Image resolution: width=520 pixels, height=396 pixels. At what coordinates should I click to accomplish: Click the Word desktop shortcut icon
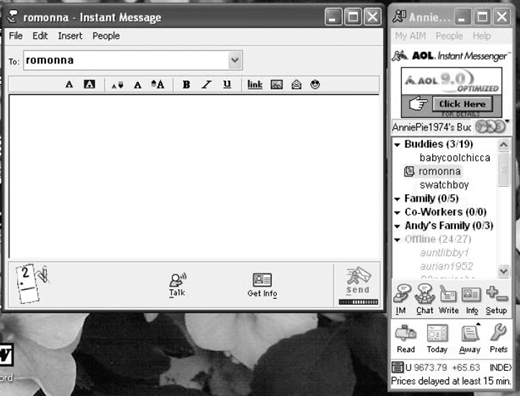[6, 354]
